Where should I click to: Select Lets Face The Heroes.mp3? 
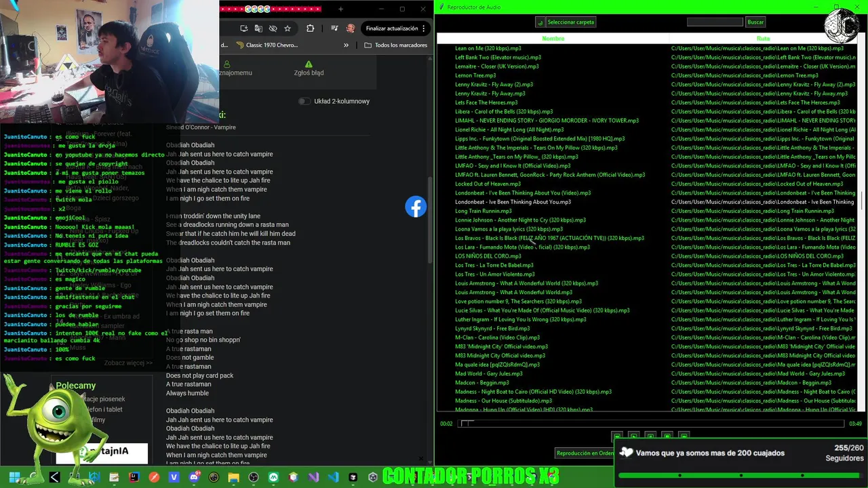click(486, 103)
